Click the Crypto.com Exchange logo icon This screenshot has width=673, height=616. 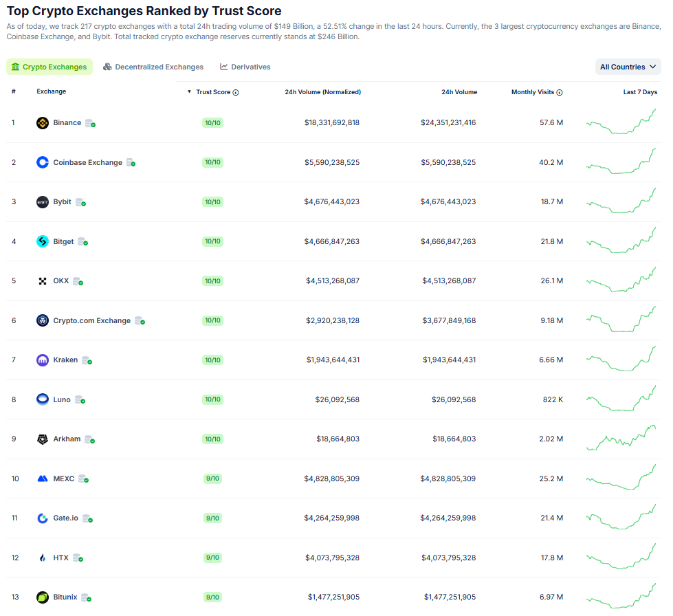coord(43,320)
